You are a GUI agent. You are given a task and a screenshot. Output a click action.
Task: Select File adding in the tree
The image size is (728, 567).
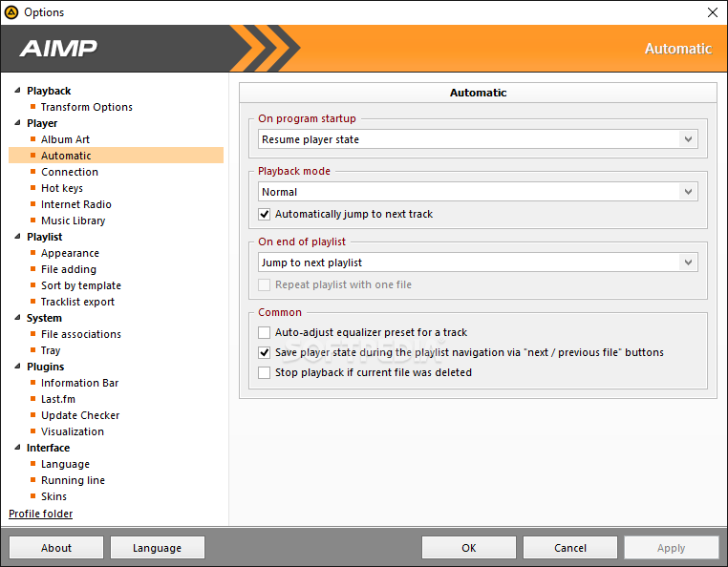pyautogui.click(x=69, y=269)
